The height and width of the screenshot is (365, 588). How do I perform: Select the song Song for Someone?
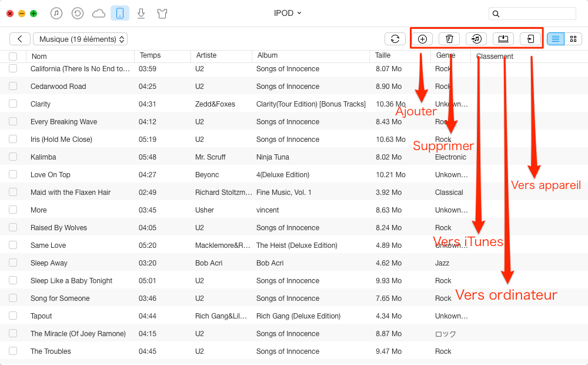point(60,298)
